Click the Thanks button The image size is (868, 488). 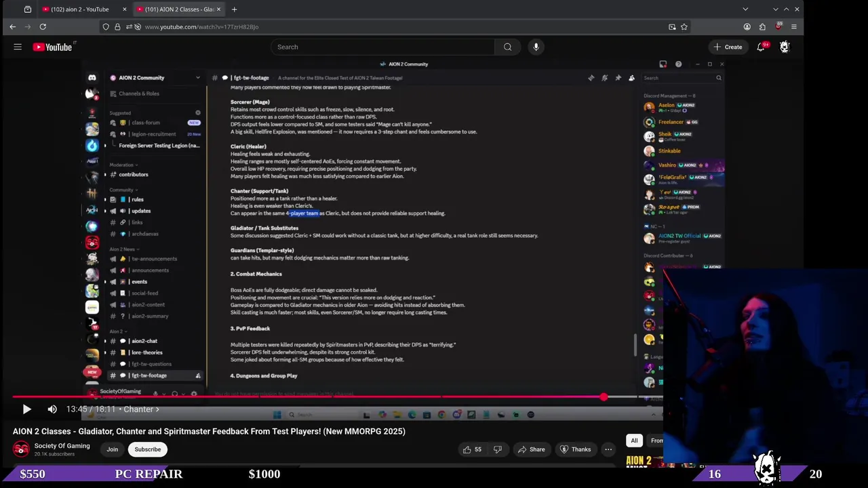click(x=575, y=449)
